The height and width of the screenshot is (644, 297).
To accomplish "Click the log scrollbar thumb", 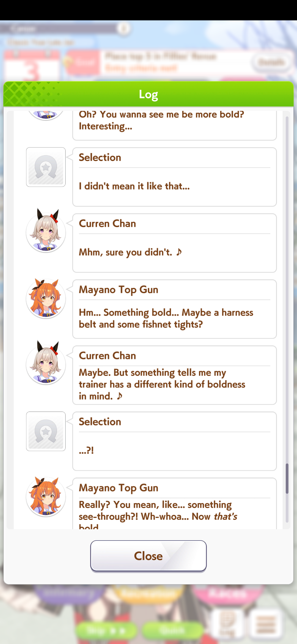I will (287, 478).
